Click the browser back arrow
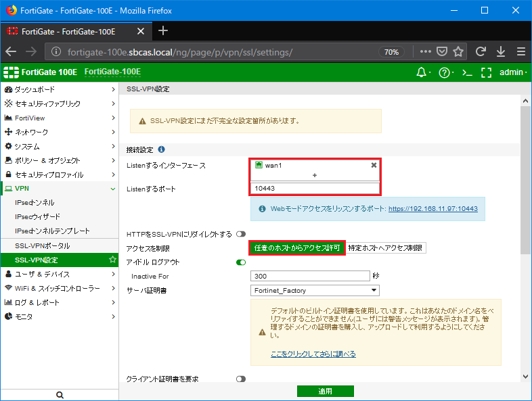 pyautogui.click(x=11, y=51)
